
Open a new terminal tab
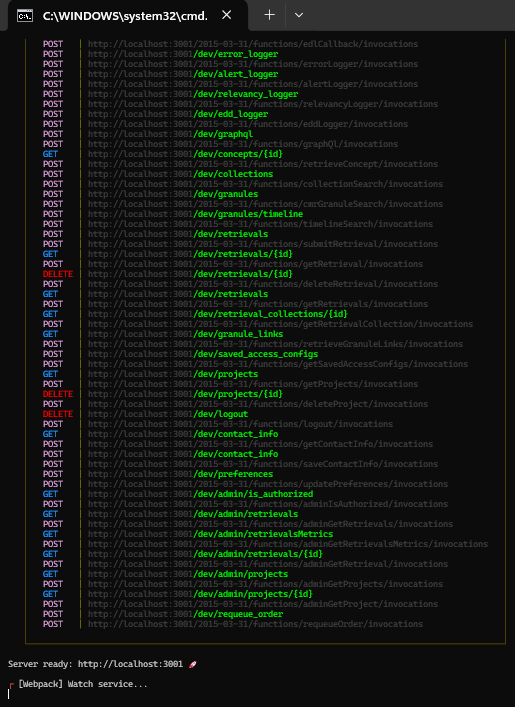pyautogui.click(x=269, y=15)
